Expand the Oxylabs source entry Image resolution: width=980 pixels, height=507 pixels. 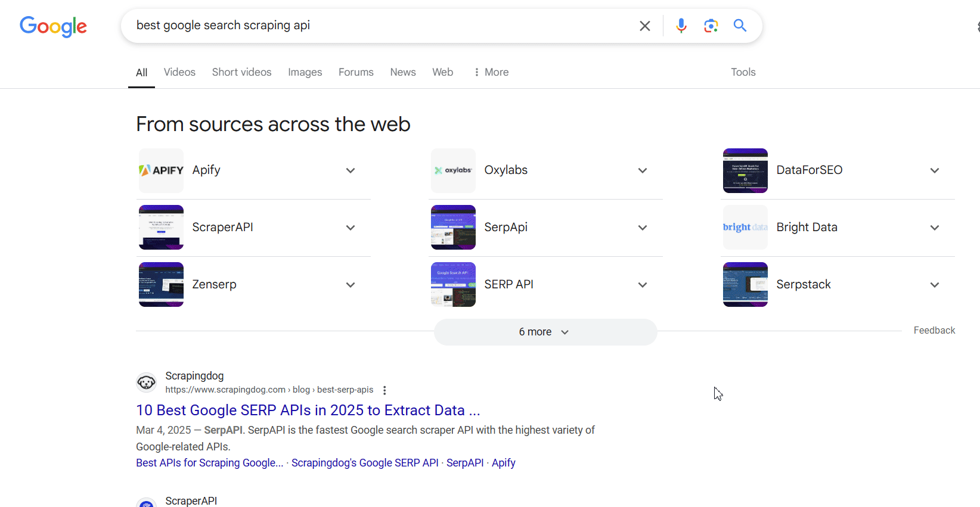click(642, 170)
